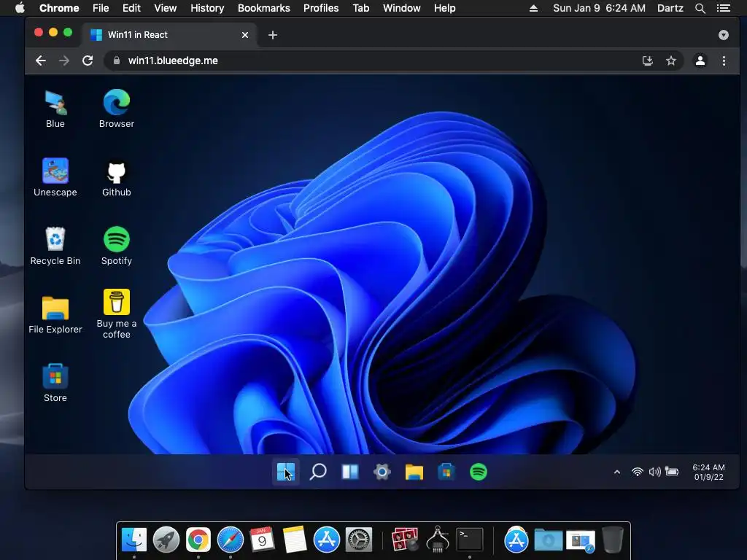
Task: Open tab search dropdown arrow
Action: pos(723,35)
